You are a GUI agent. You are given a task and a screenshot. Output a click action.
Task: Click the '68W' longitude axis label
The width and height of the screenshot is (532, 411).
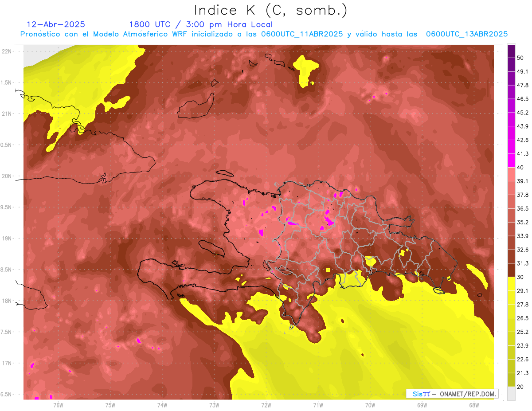(474, 405)
